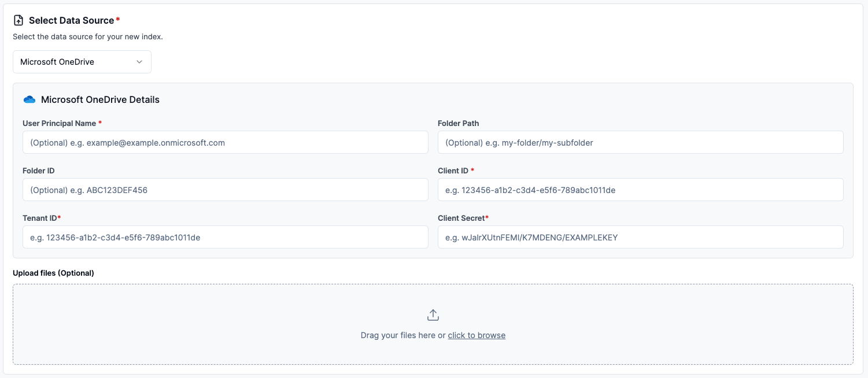Open the Microsoft OneDrive data source dropdown

82,62
